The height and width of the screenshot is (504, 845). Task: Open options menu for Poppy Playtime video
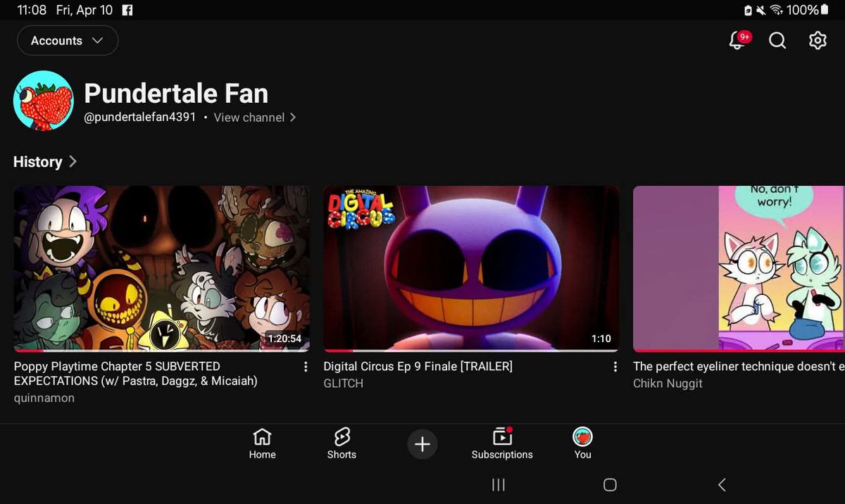coord(306,367)
